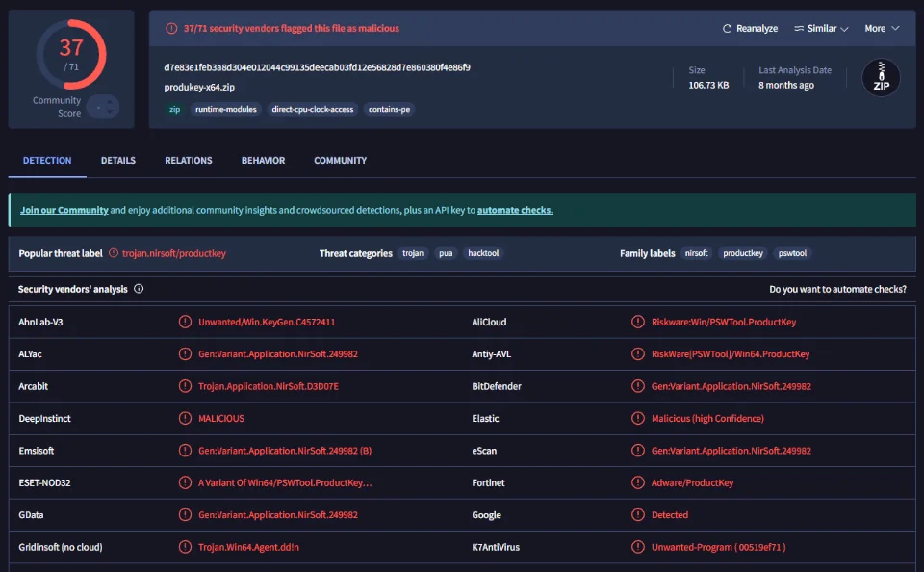The image size is (924, 572).
Task: Click 'Do you want to automate checks?'
Action: click(x=837, y=289)
